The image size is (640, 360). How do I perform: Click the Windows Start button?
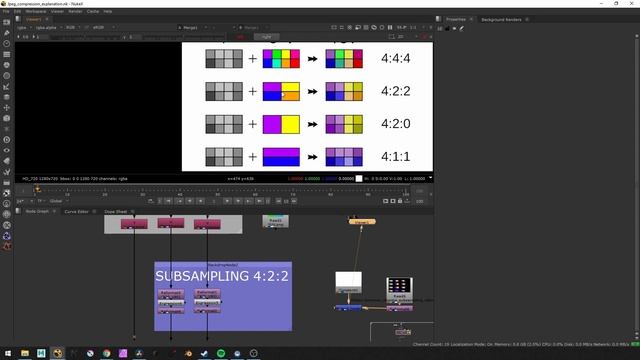coord(8,353)
